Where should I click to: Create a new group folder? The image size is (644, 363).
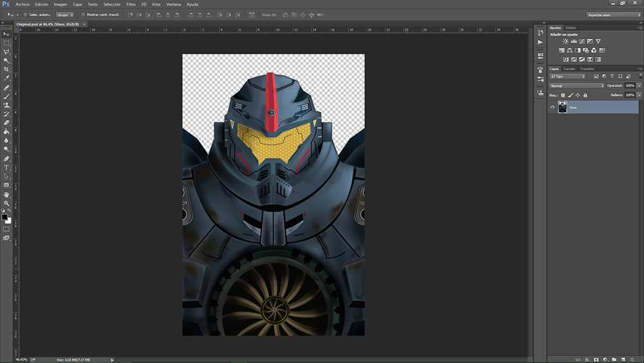(x=614, y=360)
